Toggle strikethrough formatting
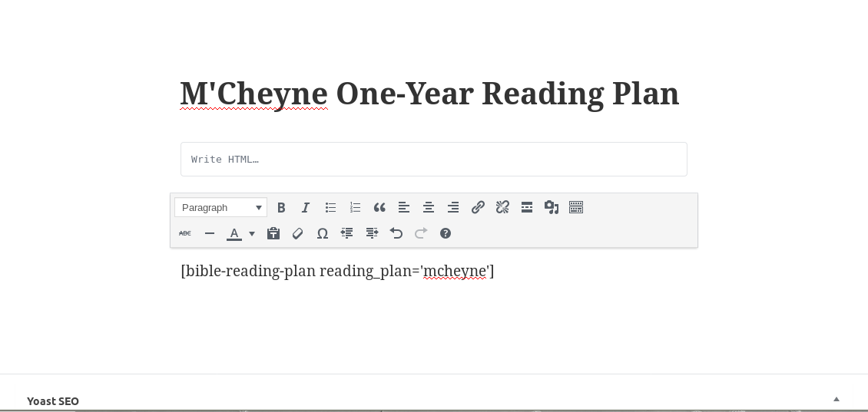 click(184, 233)
